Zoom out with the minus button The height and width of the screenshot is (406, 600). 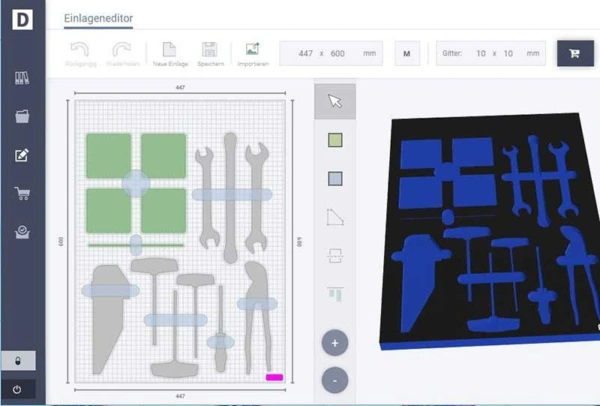point(335,380)
